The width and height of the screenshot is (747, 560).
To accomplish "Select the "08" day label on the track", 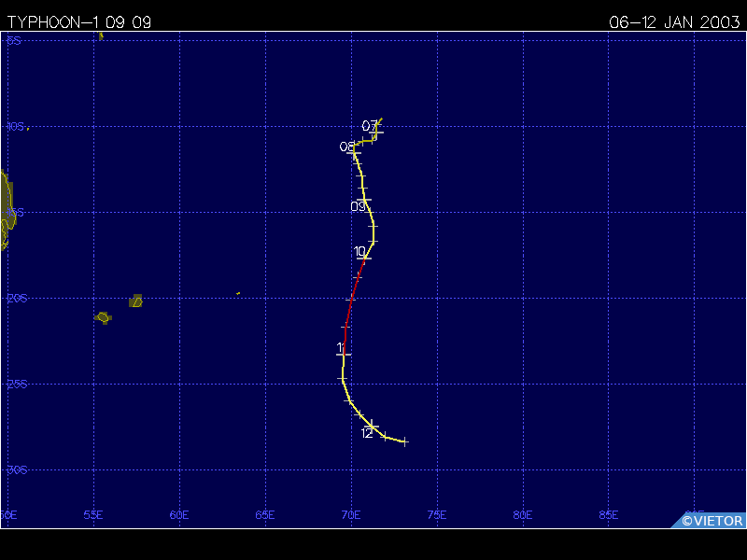I will 346,147.
